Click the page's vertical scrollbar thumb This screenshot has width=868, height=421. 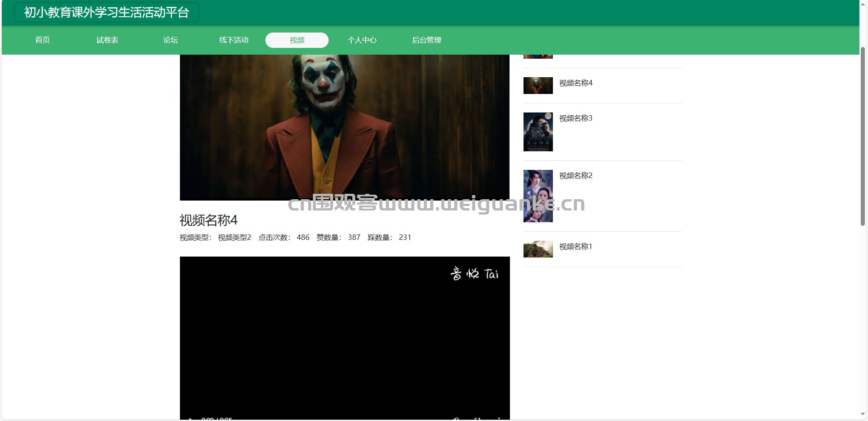coord(863,136)
